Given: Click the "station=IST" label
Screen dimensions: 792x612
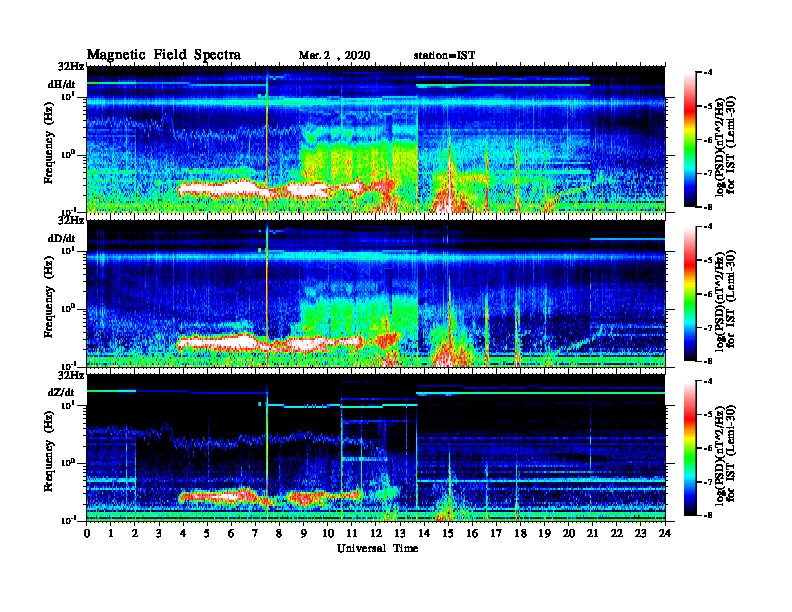Looking at the screenshot, I should click(444, 56).
